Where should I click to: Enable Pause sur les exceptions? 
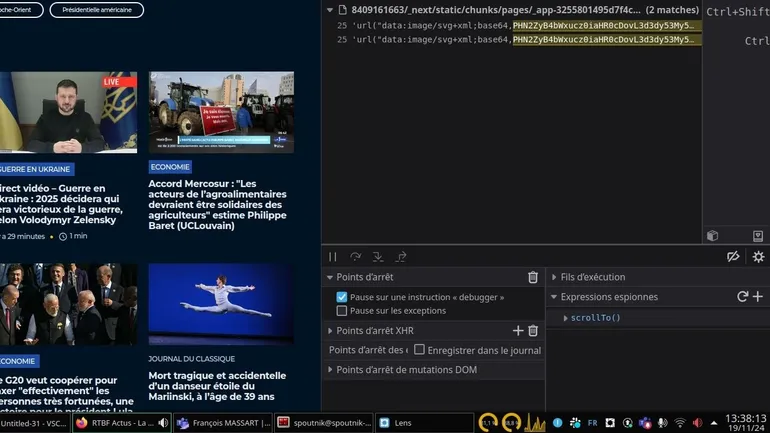[342, 311]
